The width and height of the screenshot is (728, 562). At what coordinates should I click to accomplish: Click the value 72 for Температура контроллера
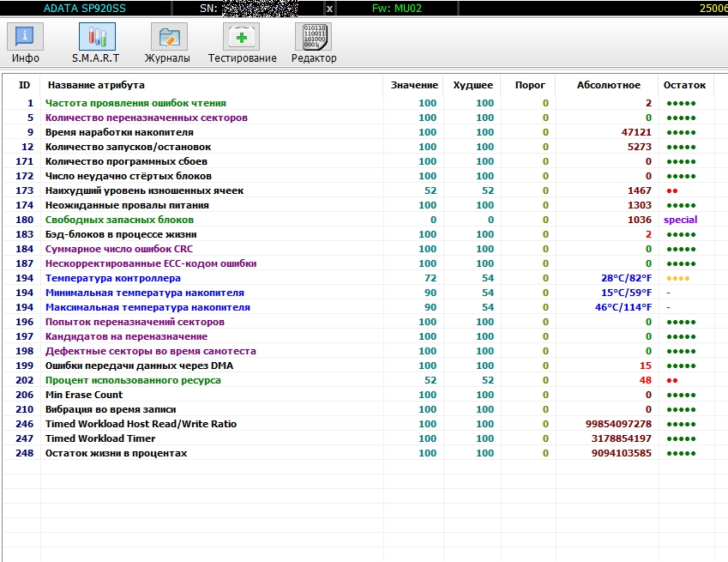(430, 278)
